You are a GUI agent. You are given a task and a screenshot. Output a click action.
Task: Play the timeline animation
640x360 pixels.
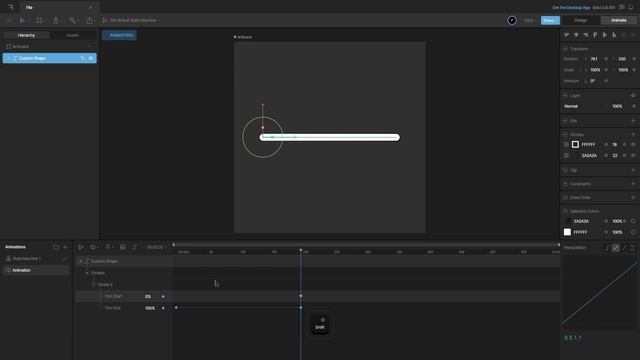click(x=81, y=247)
